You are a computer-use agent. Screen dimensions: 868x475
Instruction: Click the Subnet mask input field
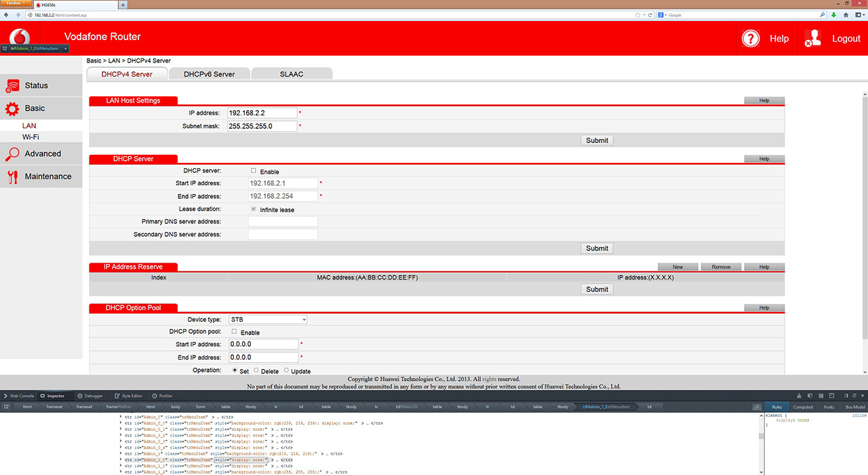pos(262,126)
